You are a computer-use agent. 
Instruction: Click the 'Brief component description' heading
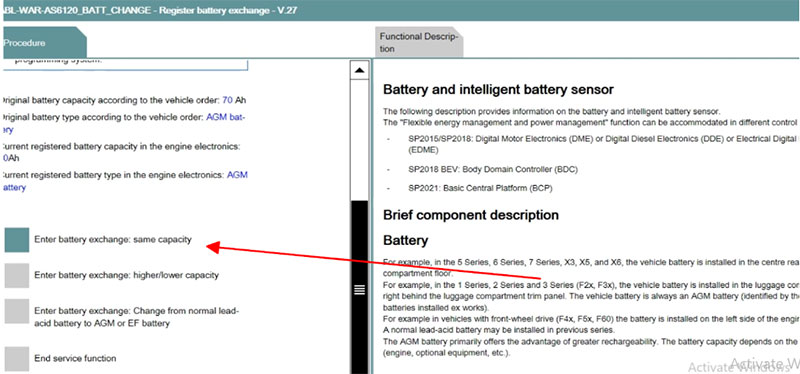(x=470, y=215)
